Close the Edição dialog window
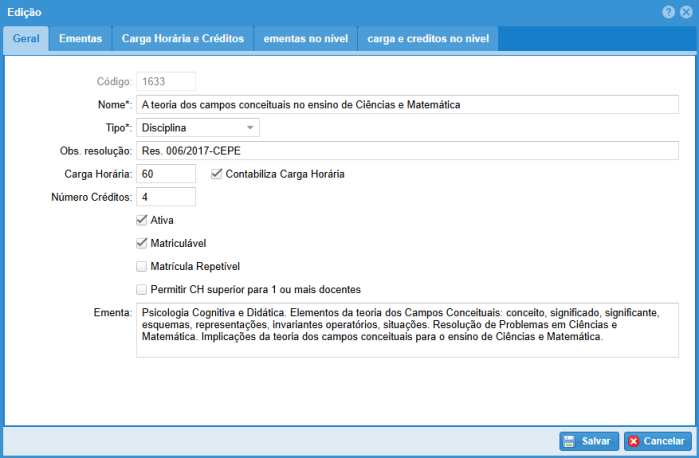Screen dimensions: 699x458 [685, 11]
